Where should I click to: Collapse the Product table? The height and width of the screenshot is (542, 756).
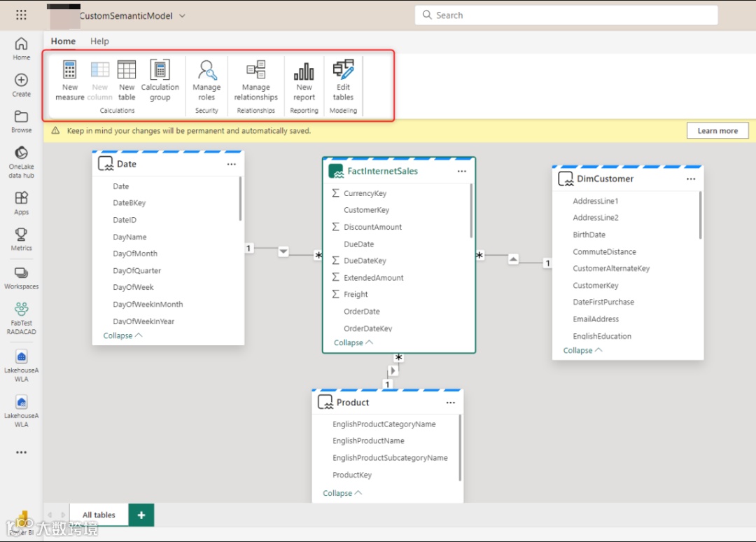coord(342,493)
